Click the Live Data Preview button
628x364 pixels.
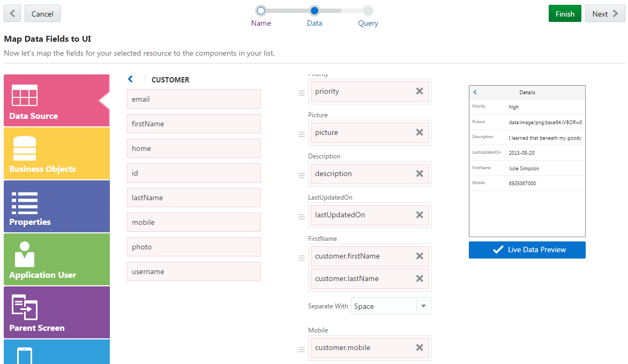[x=527, y=250]
